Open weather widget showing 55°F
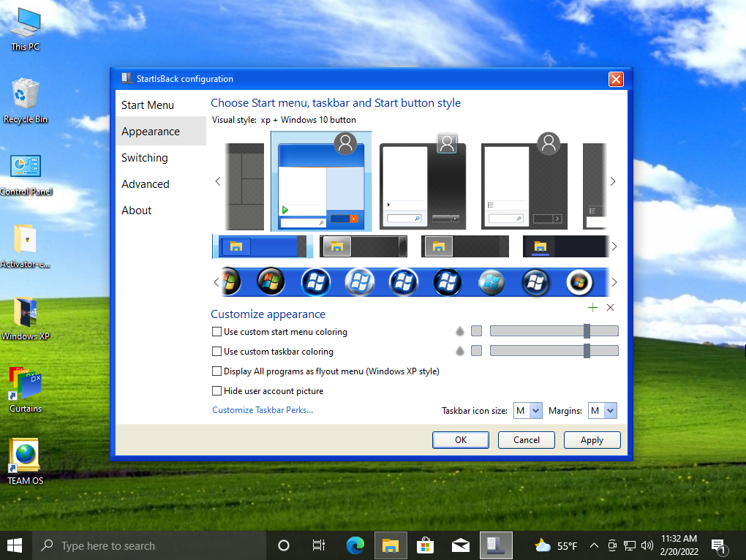The image size is (746, 560). coord(556,545)
